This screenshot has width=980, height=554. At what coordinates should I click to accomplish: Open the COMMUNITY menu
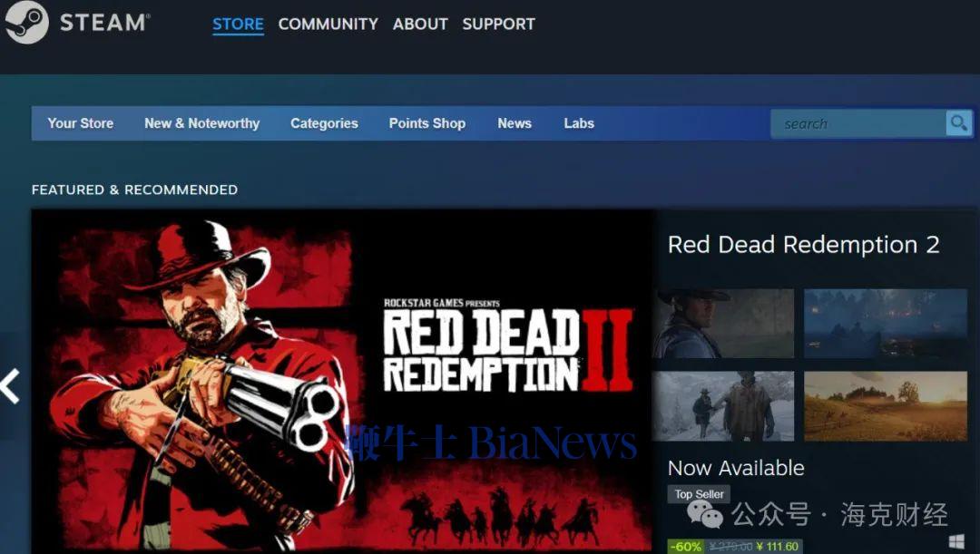coord(328,24)
